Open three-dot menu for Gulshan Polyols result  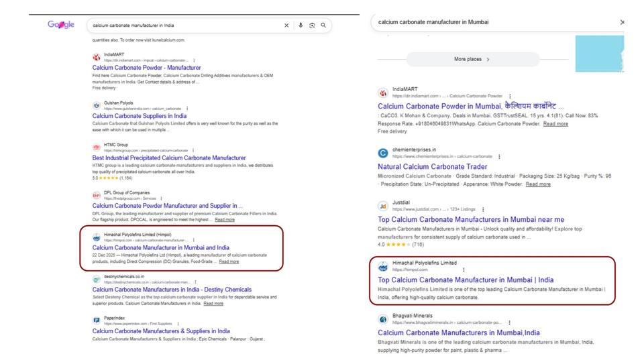tap(187, 109)
